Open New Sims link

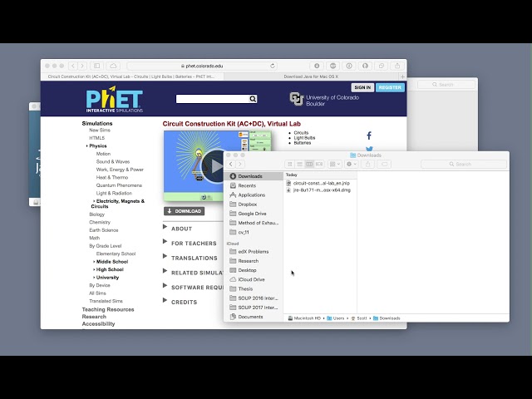pos(100,130)
